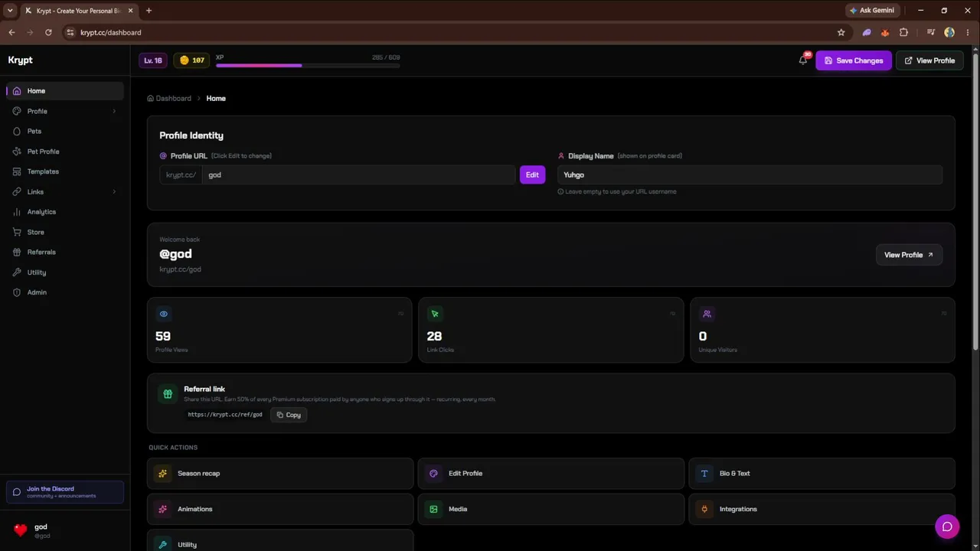Screen dimensions: 980x551
Task: Open the Chrome three-dot menu
Action: point(969,32)
